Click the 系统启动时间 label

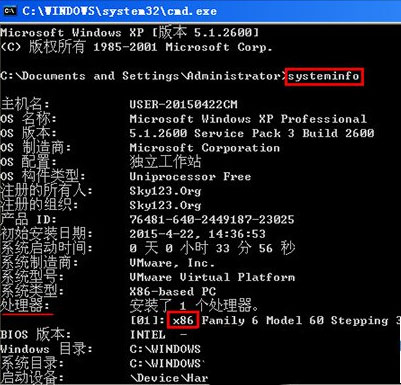click(46, 248)
